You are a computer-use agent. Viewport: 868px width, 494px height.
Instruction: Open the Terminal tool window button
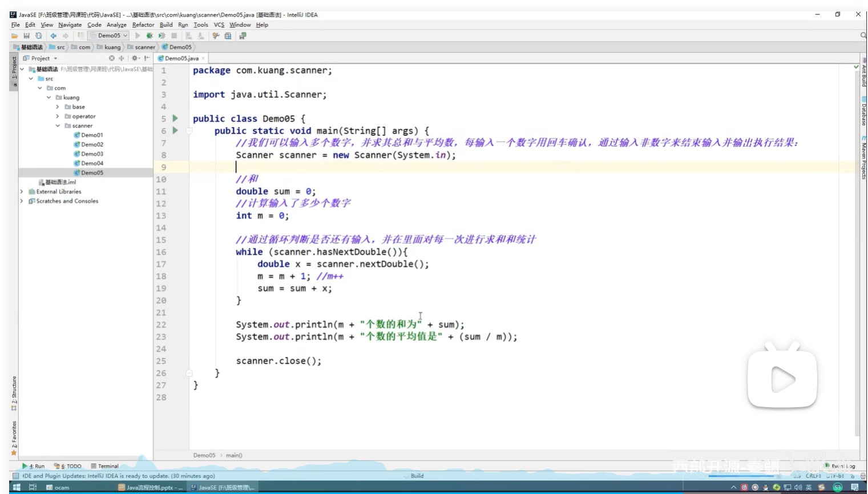click(105, 466)
